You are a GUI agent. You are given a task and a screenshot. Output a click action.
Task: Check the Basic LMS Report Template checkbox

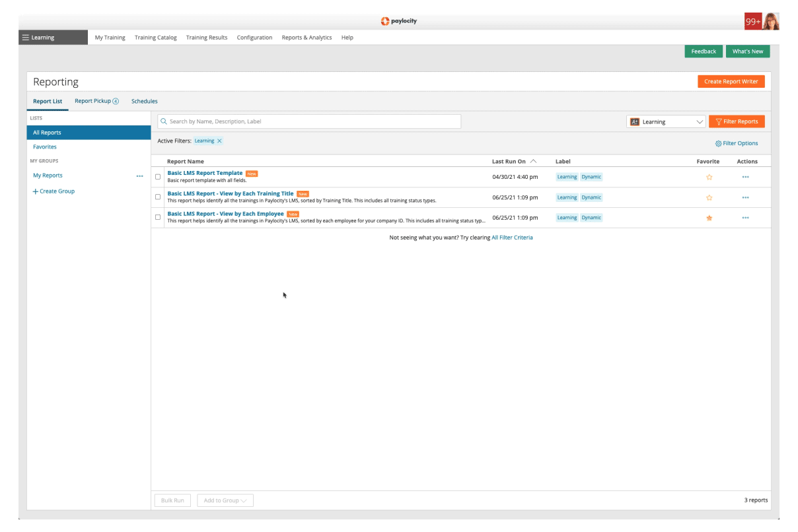point(158,177)
